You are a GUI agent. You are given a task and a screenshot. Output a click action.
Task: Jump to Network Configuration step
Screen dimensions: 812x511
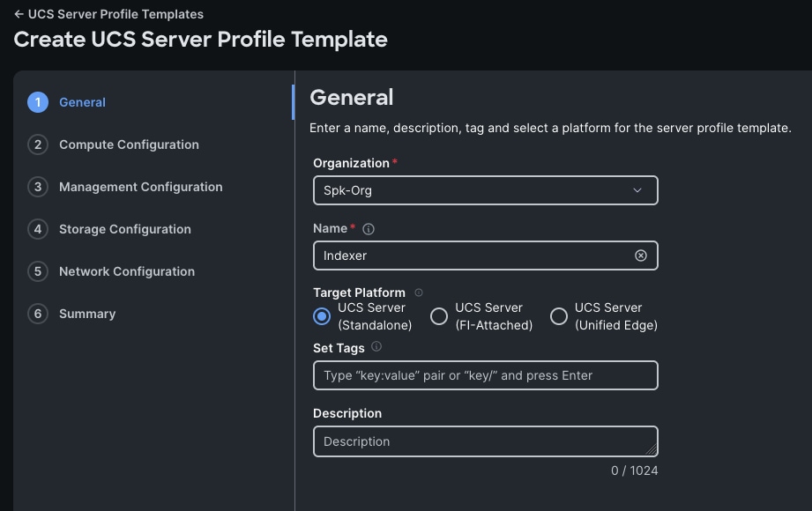pyautogui.click(x=126, y=271)
